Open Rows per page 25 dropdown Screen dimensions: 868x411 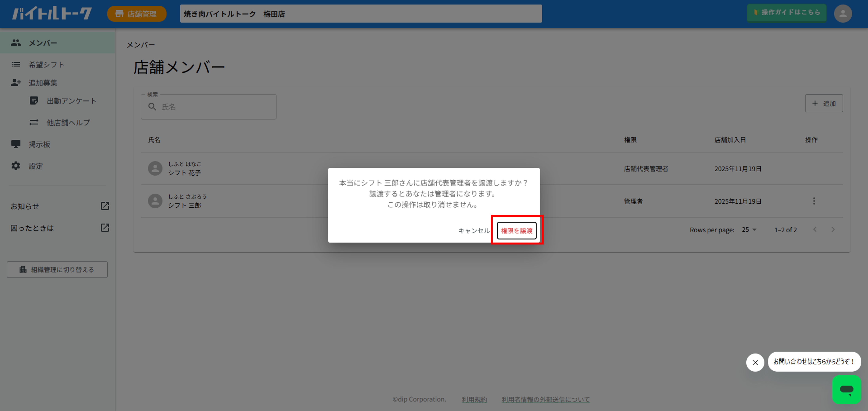point(749,230)
